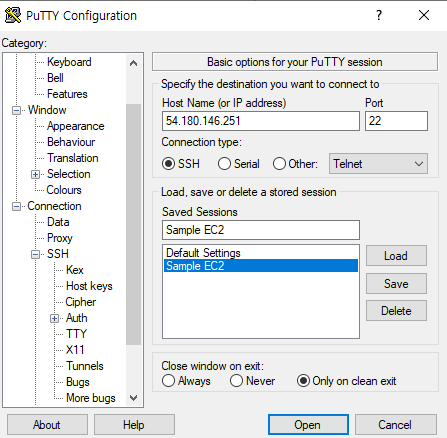Select Sample EC2 in sessions list
Image resolution: width=447 pixels, height=438 pixels.
click(261, 266)
